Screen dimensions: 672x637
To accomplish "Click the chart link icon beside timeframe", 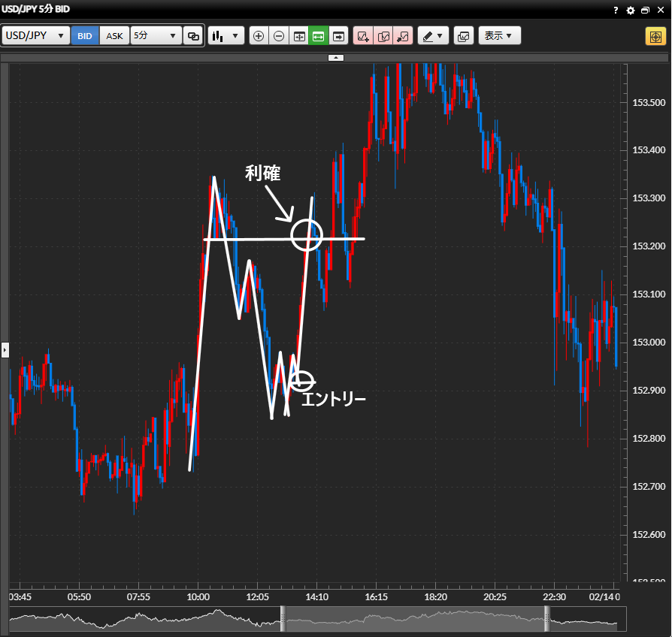I will coord(193,36).
